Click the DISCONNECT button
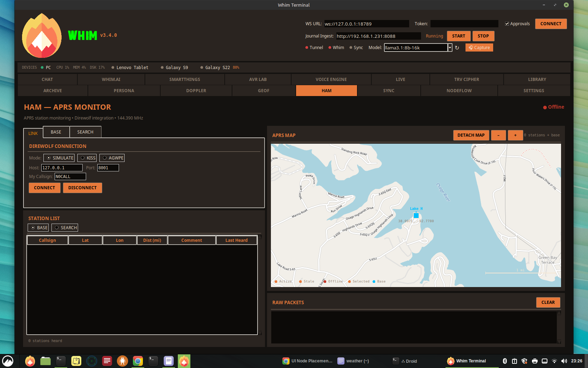This screenshot has width=588, height=368. click(x=83, y=188)
